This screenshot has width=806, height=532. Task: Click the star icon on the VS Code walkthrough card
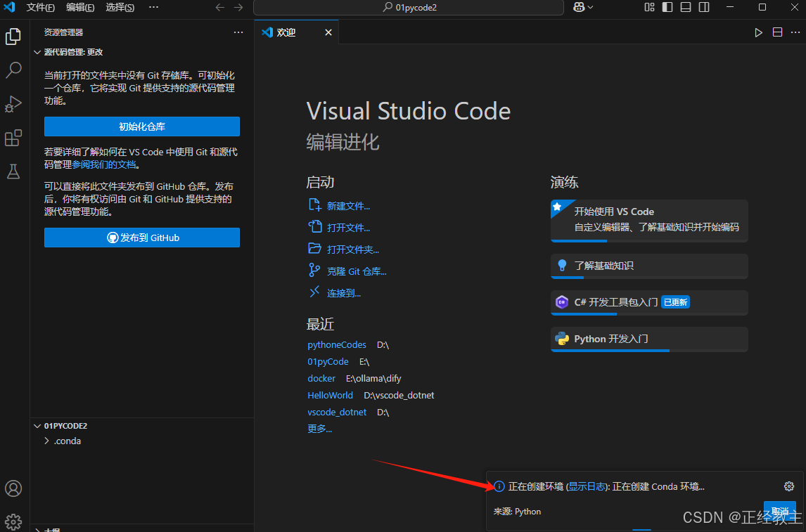(557, 207)
